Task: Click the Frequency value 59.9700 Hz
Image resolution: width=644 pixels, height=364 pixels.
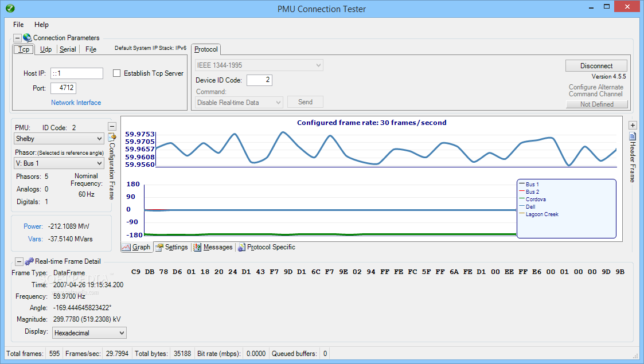Action: pos(69,296)
